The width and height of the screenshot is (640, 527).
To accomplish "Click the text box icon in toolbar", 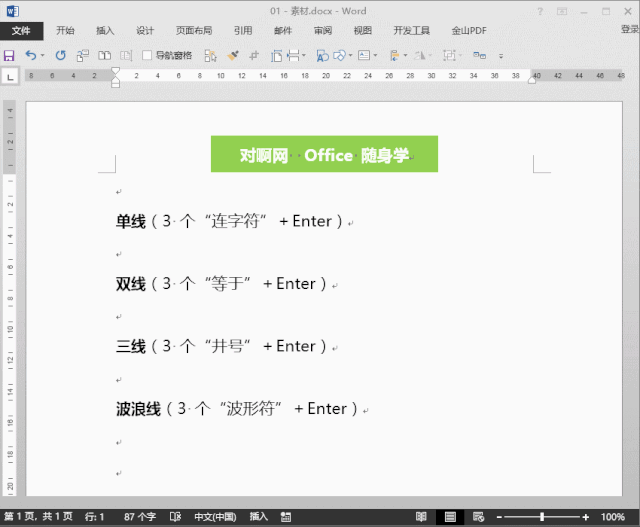I will click(364, 55).
